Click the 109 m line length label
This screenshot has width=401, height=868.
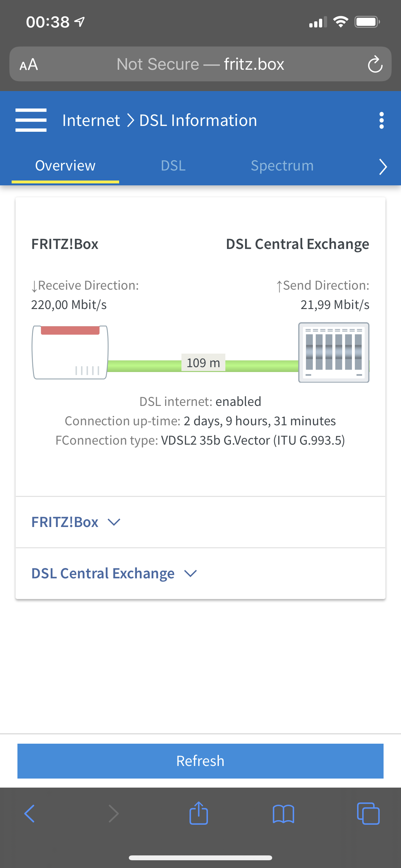point(203,363)
